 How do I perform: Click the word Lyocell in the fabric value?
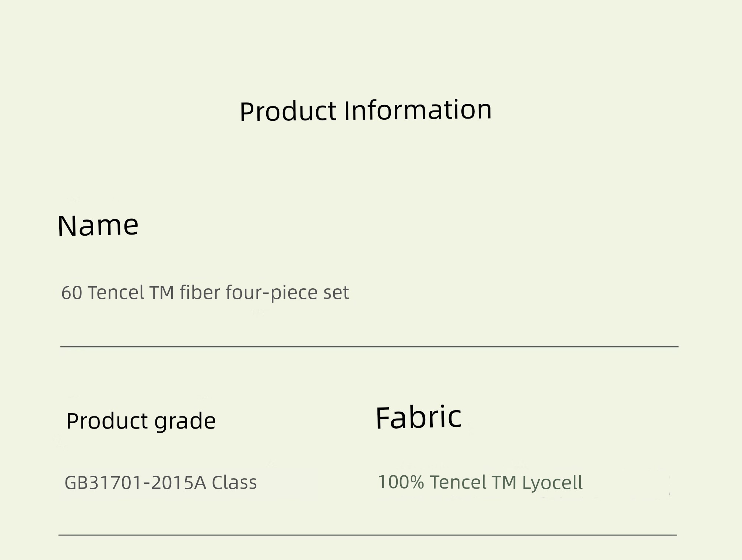tap(552, 483)
